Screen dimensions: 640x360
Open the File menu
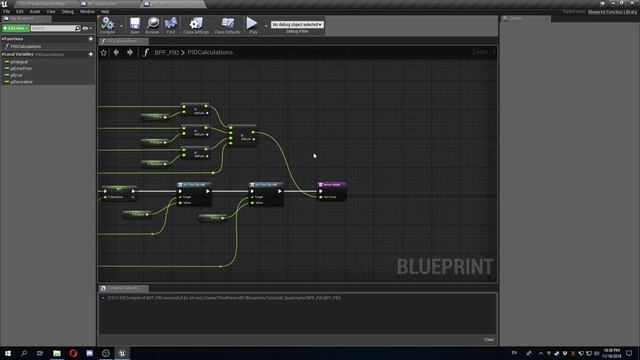pyautogui.click(x=7, y=11)
